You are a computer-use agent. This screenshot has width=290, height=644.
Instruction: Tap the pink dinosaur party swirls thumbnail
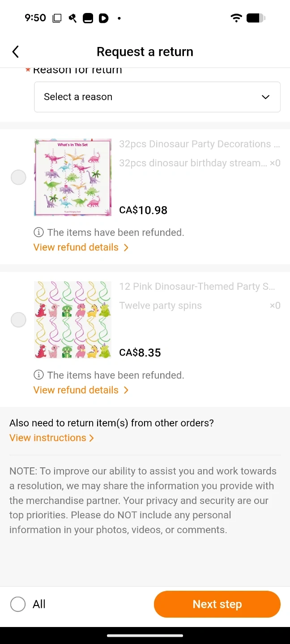click(x=72, y=320)
